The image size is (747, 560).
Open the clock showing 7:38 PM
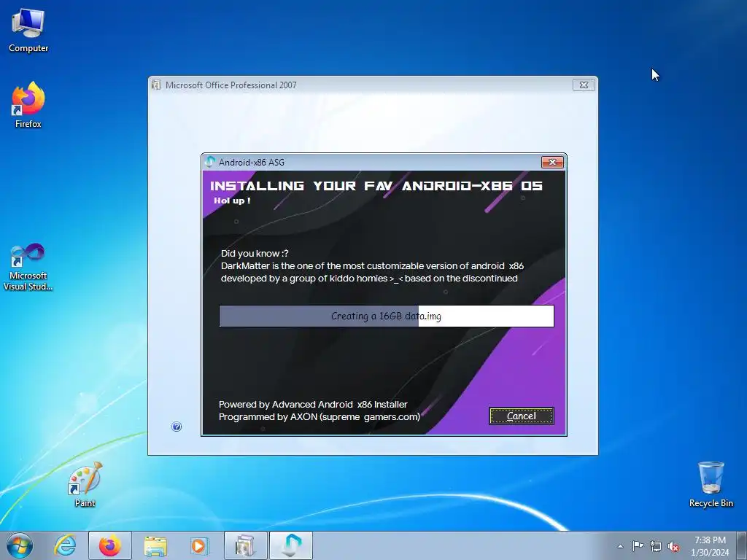[x=710, y=546]
